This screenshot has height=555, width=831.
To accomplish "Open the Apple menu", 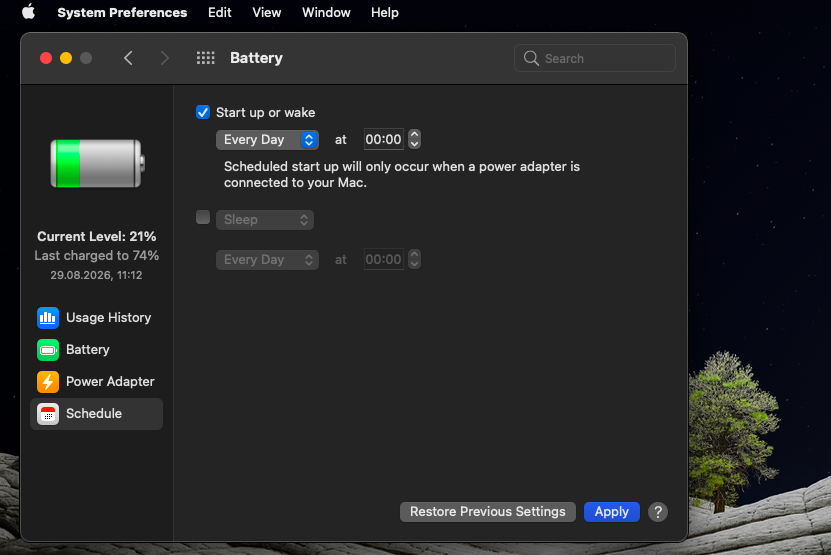I will tap(29, 12).
